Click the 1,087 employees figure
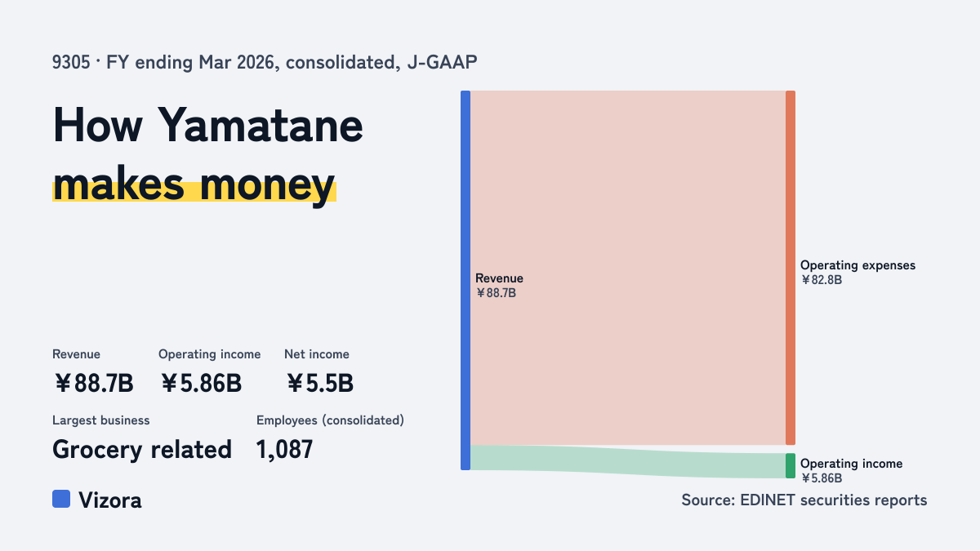The image size is (980, 551). coord(284,449)
